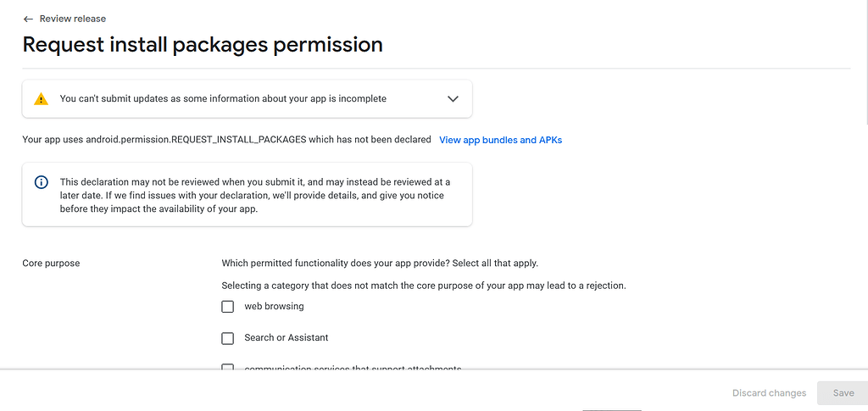Click the 'Which permitted functionality' question text
The height and width of the screenshot is (411, 868).
380,264
